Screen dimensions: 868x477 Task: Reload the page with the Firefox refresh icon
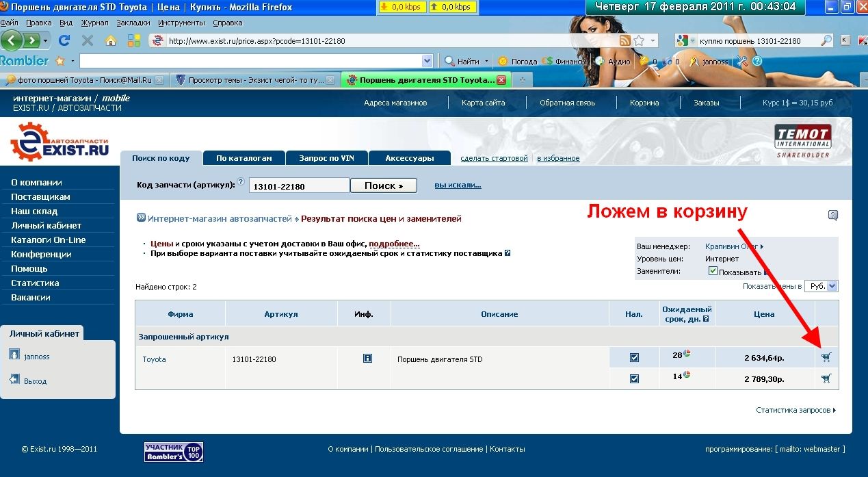(64, 41)
